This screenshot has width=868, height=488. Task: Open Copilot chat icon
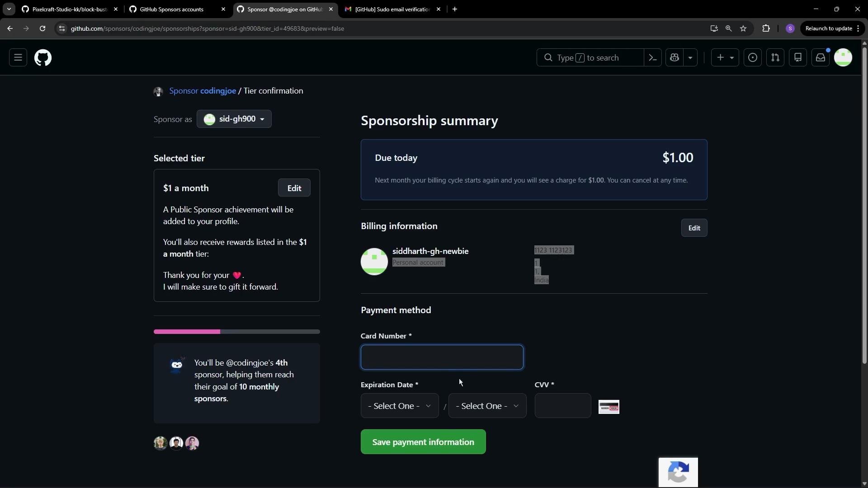675,58
